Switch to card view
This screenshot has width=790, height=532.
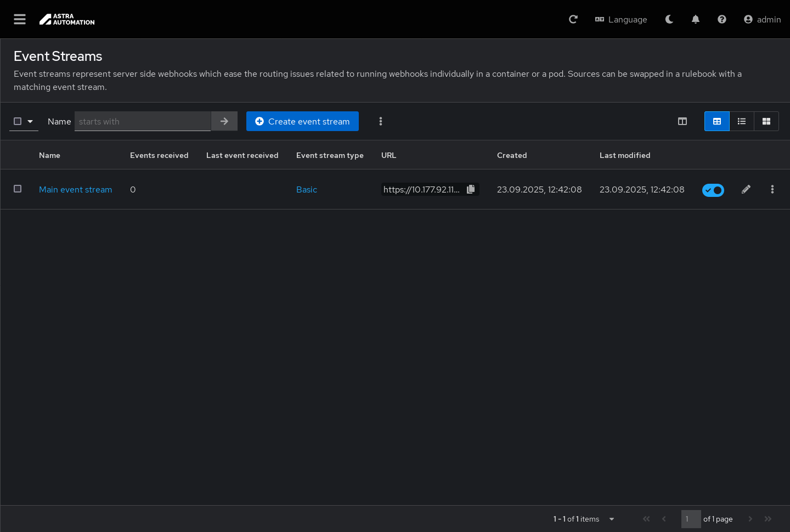pos(766,121)
